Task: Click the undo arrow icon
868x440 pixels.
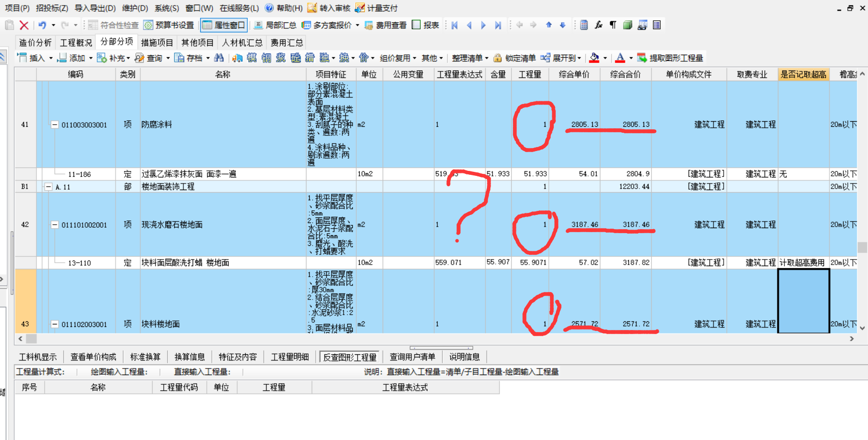Action: 42,25
